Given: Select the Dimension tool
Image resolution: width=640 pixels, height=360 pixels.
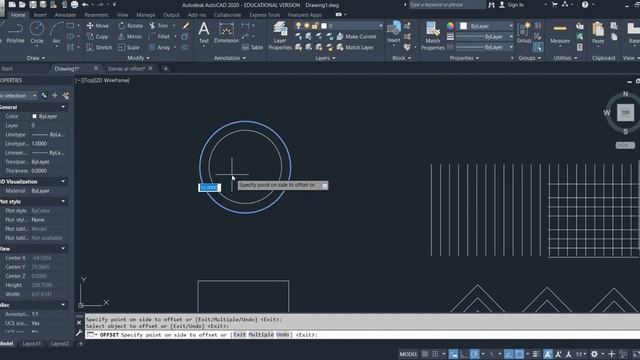Looking at the screenshot, I should tap(226, 33).
